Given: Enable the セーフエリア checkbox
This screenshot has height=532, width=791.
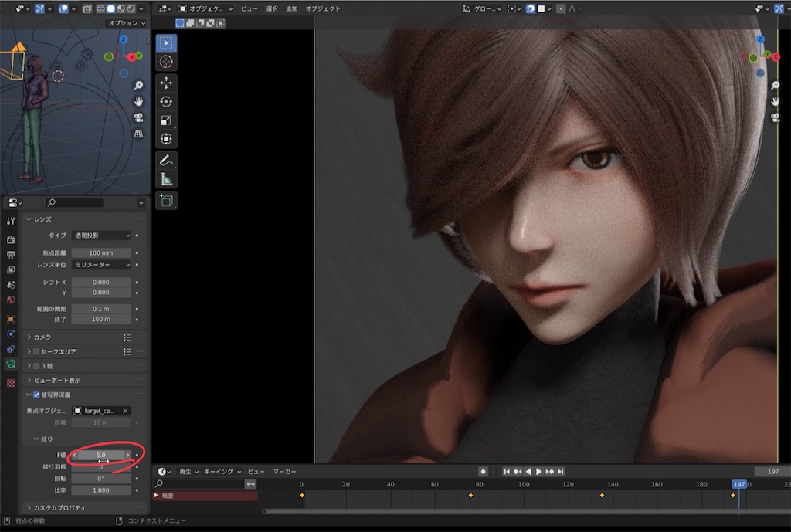Looking at the screenshot, I should pos(36,351).
